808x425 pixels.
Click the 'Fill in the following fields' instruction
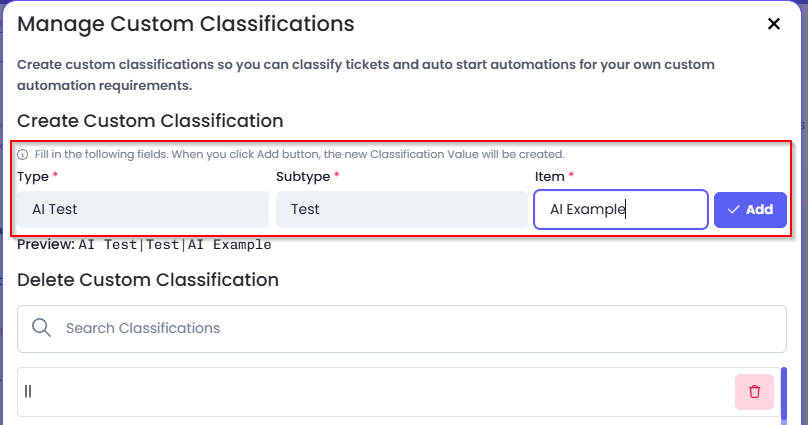tap(299, 155)
